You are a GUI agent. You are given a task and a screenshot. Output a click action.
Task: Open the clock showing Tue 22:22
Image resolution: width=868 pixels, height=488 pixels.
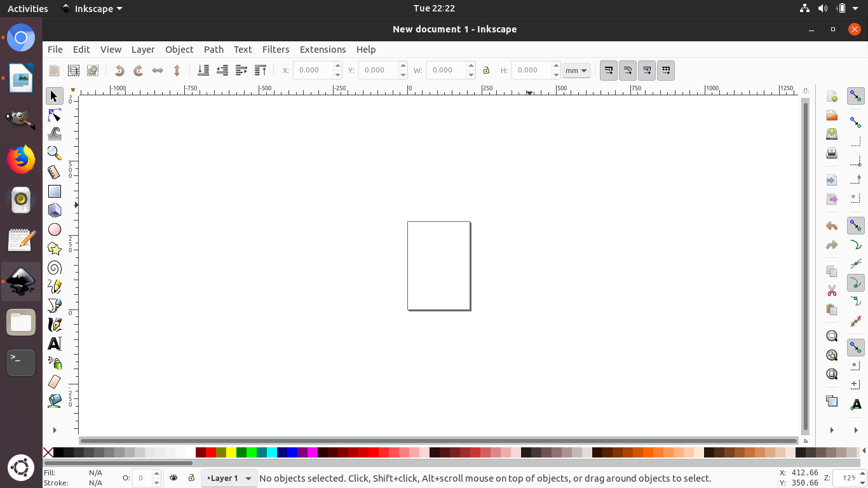[434, 8]
